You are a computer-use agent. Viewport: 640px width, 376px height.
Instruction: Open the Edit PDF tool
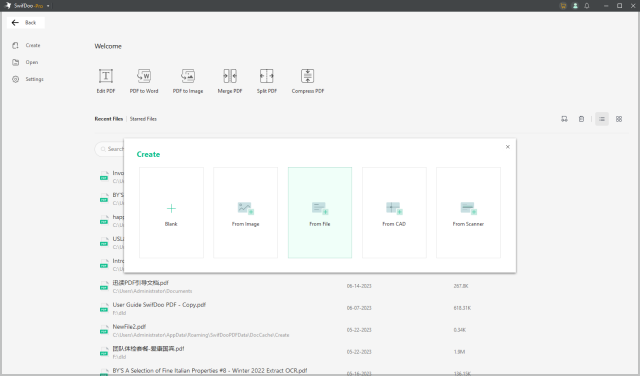(x=106, y=81)
